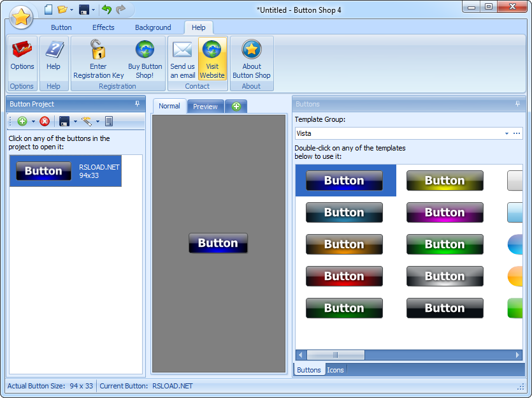Viewport: 532px width, 398px height.
Task: Pin the Button Project panel
Action: coord(136,103)
